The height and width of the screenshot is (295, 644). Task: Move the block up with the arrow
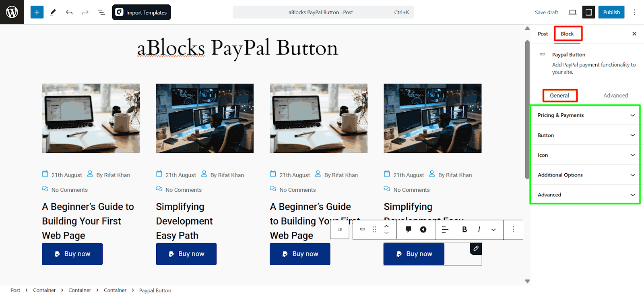386,226
